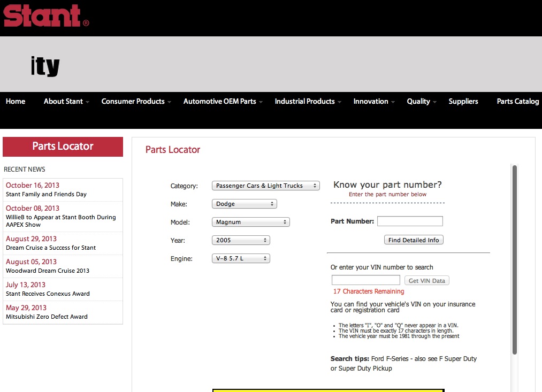542x392 pixels.
Task: Open news item Stant Receives Conexus Award
Action: pyautogui.click(x=48, y=294)
